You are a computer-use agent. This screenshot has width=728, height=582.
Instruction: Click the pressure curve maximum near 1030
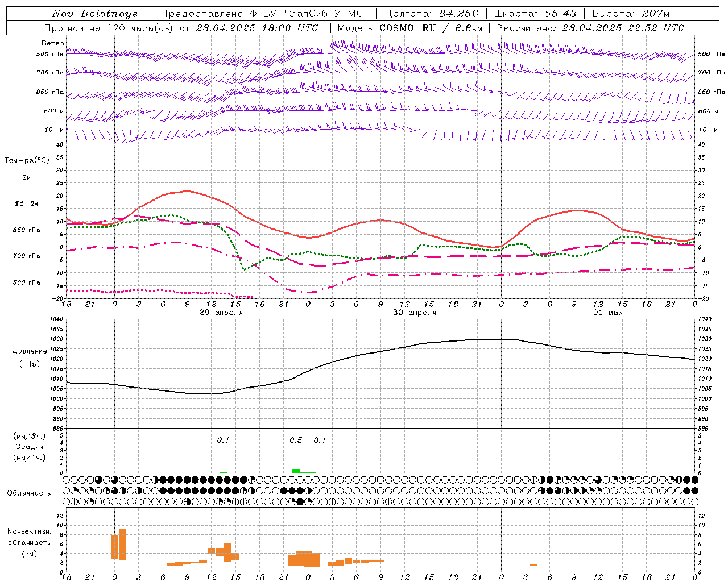[x=492, y=339]
